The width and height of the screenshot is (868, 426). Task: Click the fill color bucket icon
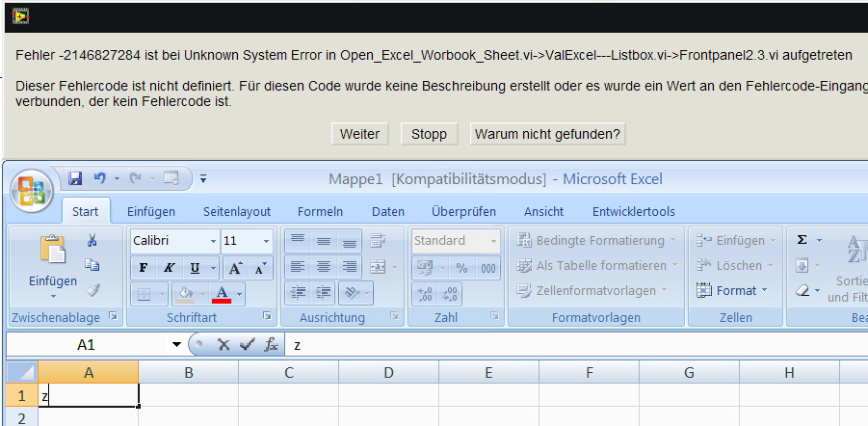coord(185,294)
